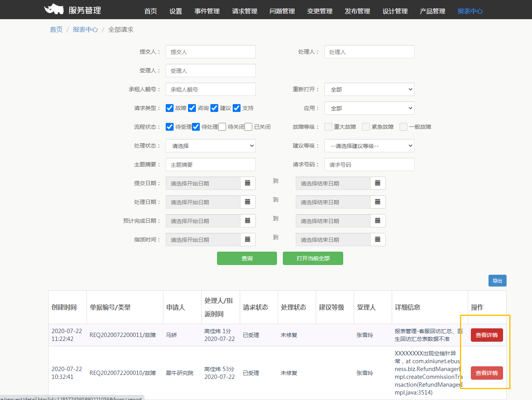This screenshot has height=400, width=532.
Task: Expand the 重新打开 dropdown
Action: pos(369,89)
